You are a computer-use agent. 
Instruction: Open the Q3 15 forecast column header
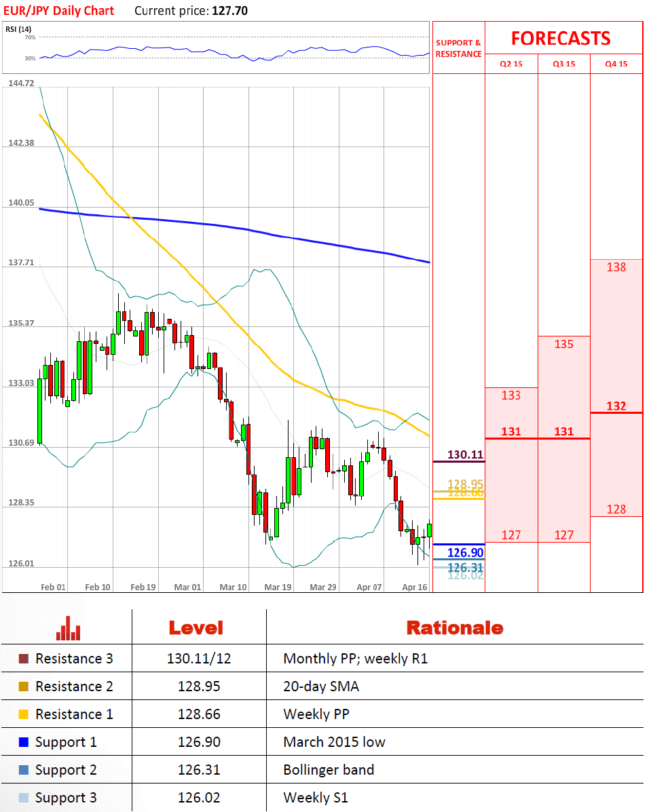tap(564, 64)
